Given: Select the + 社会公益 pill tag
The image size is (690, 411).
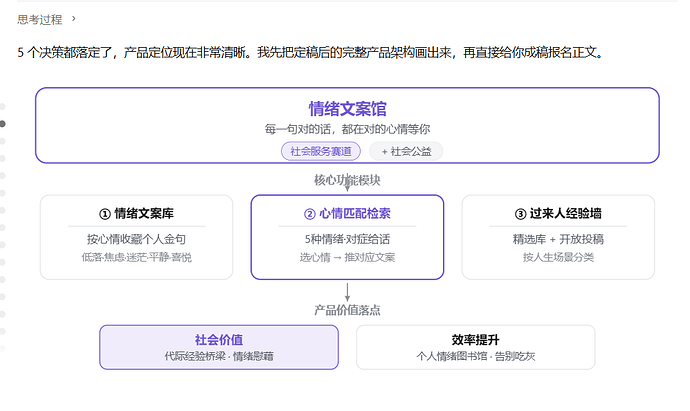Looking at the screenshot, I should pos(406,151).
